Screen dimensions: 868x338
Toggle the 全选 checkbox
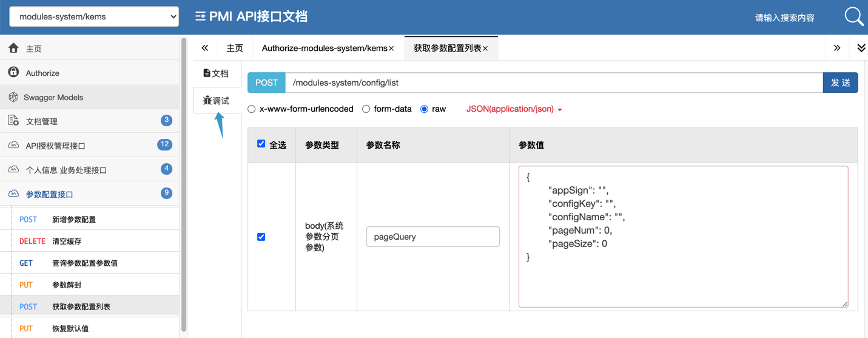(261, 144)
